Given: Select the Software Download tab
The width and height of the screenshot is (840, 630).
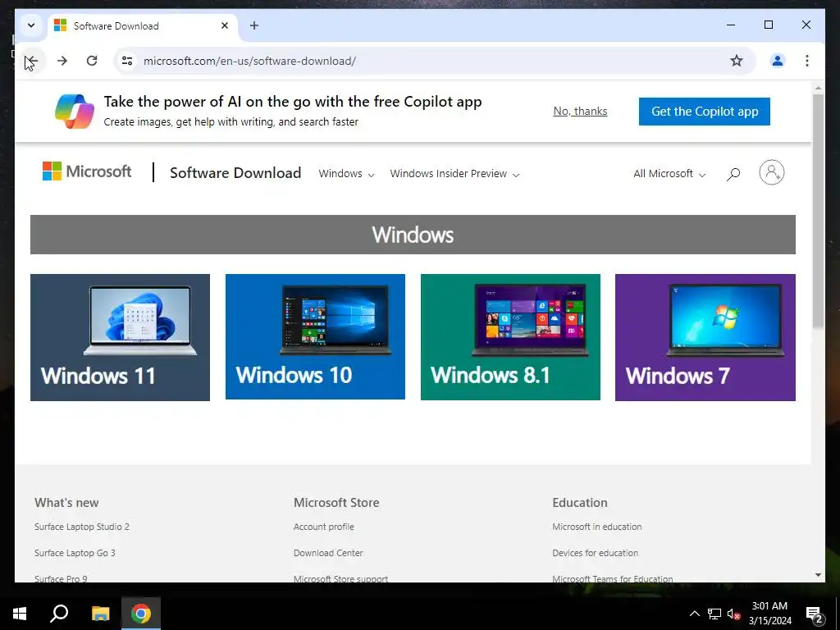Looking at the screenshot, I should tap(143, 25).
